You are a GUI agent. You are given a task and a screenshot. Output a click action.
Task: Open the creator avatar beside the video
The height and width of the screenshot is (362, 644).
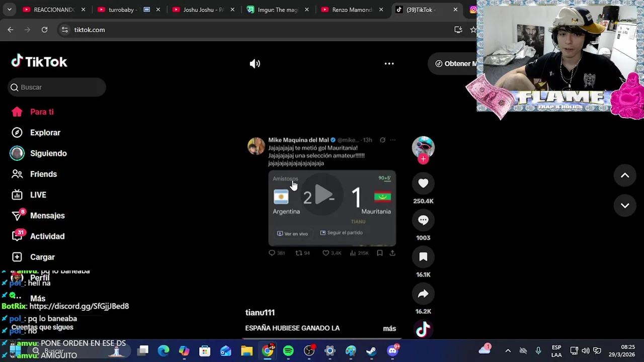pos(423,146)
